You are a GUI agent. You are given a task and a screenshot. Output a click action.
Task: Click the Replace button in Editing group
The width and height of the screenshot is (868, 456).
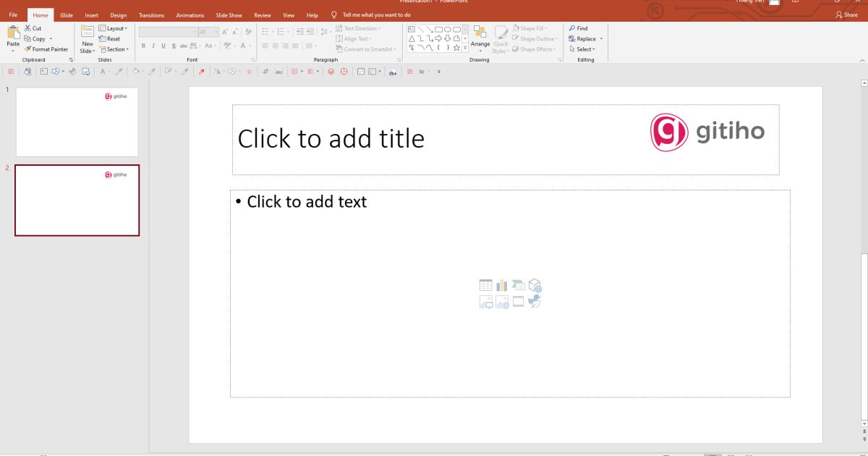[x=584, y=38]
